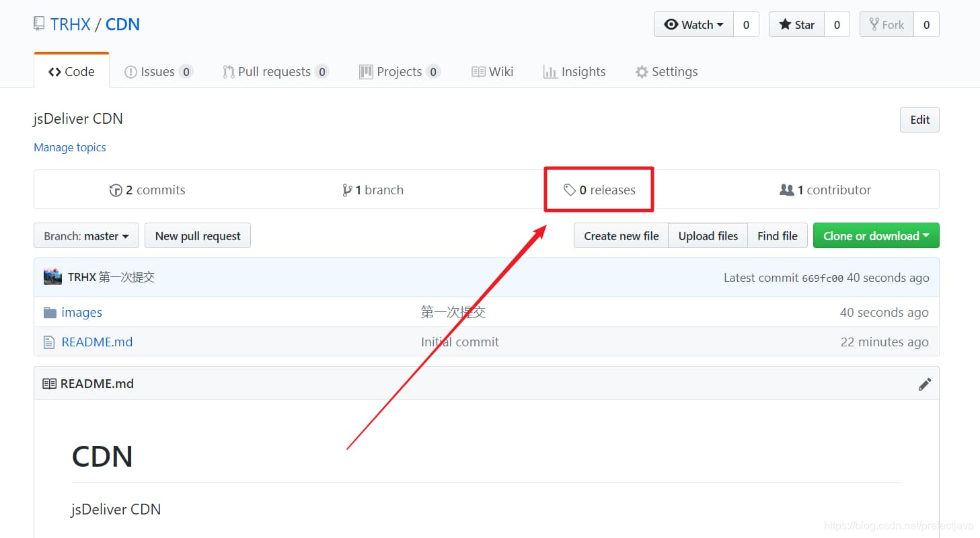Click the repository book icon beside TRHX
The height and width of the screenshot is (538, 980).
[x=40, y=24]
